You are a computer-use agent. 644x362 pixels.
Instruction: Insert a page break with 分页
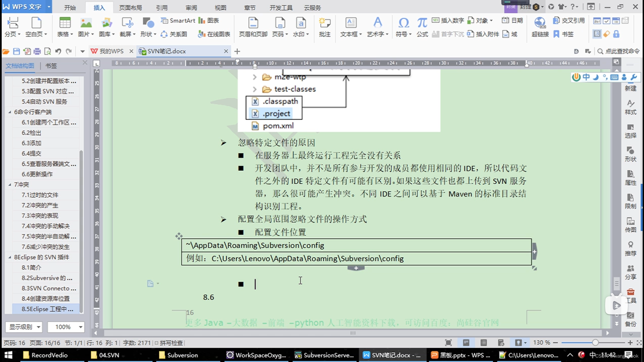pyautogui.click(x=12, y=27)
